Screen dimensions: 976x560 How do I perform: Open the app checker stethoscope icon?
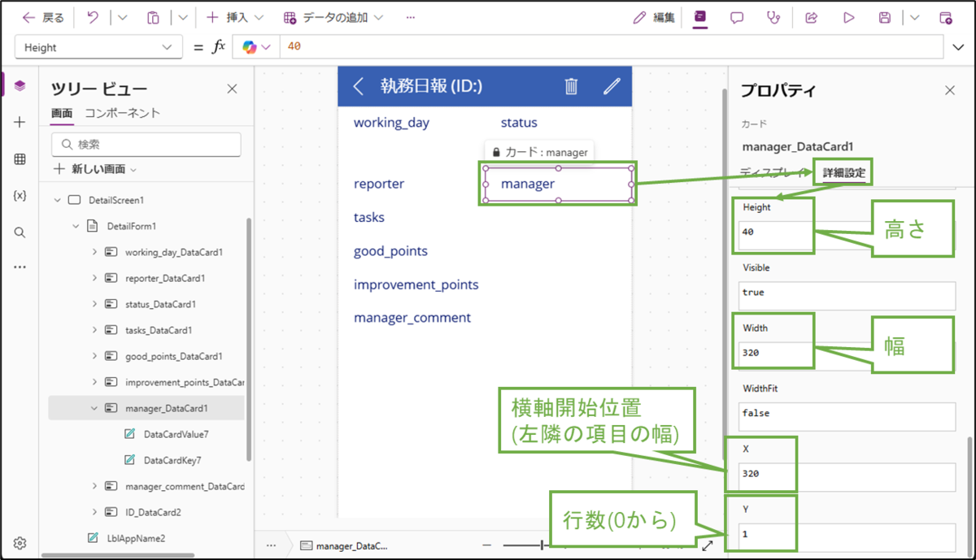coord(773,17)
